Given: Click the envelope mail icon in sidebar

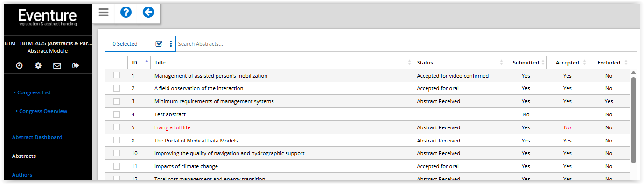Looking at the screenshot, I should [x=57, y=66].
